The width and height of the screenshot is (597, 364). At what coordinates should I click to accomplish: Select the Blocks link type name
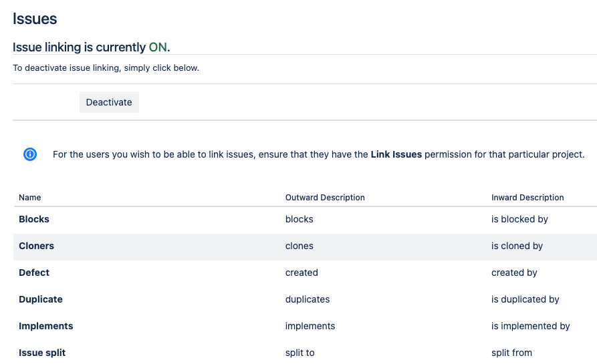tap(34, 219)
